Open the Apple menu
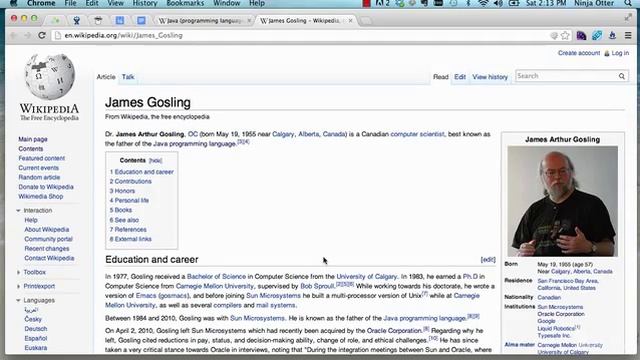The image size is (640, 360). coord(13,3)
